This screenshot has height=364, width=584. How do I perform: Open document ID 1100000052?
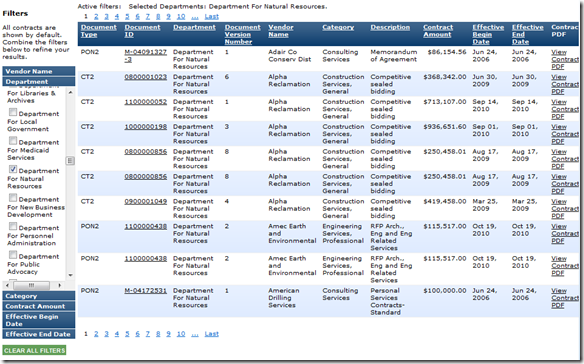pos(146,102)
